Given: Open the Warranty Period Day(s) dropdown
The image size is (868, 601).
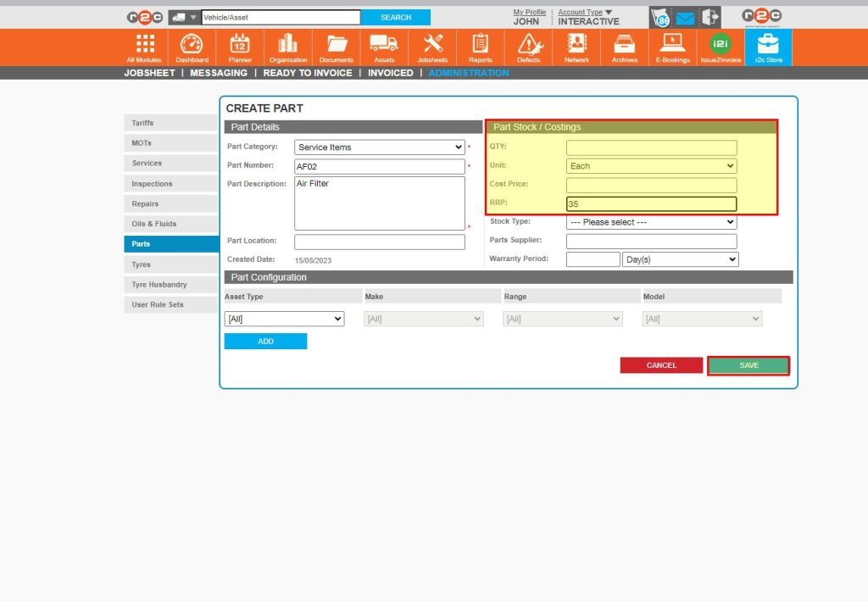Looking at the screenshot, I should 681,259.
